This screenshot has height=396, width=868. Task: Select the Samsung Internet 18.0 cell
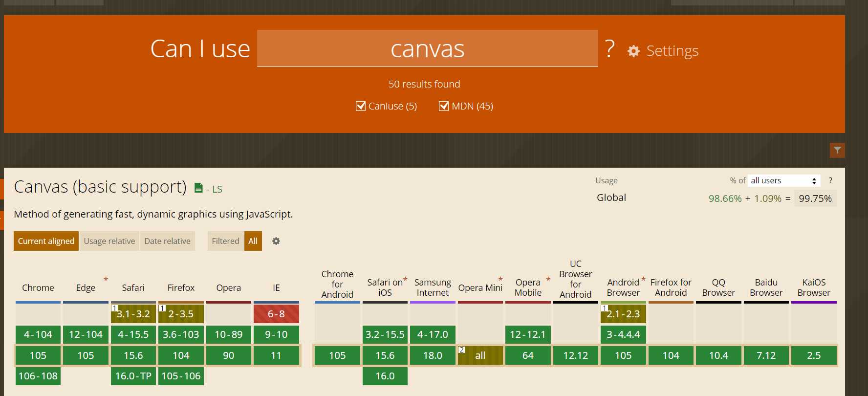coord(433,355)
